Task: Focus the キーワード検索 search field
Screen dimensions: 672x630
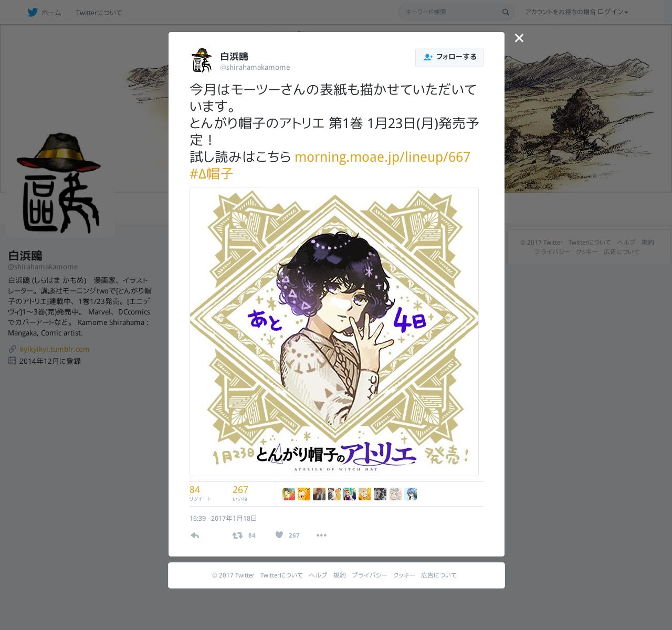Action: point(450,12)
